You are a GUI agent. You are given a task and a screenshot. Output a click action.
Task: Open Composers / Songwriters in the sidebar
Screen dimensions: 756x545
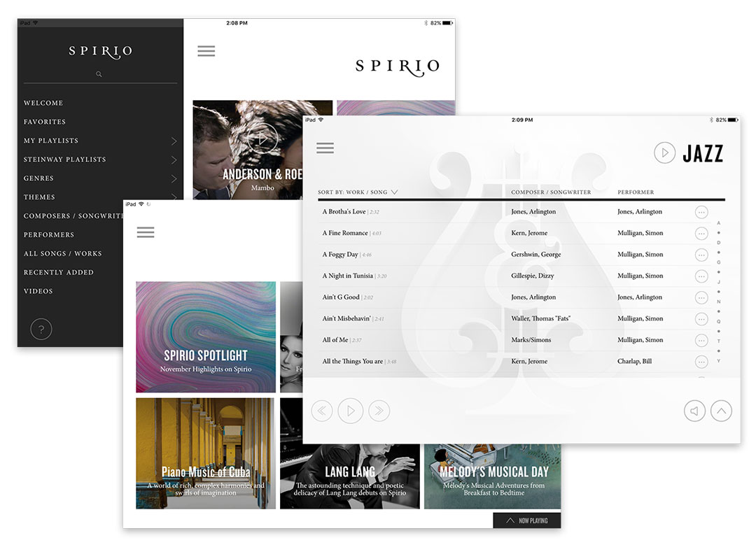click(x=73, y=216)
